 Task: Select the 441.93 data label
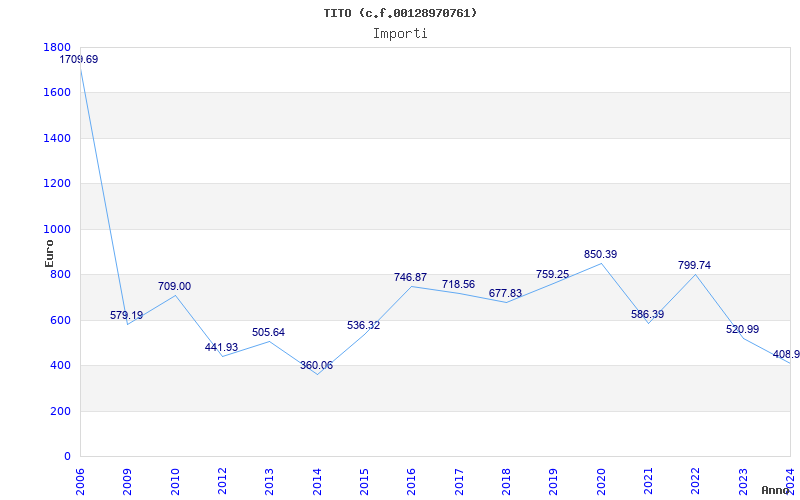tap(221, 348)
